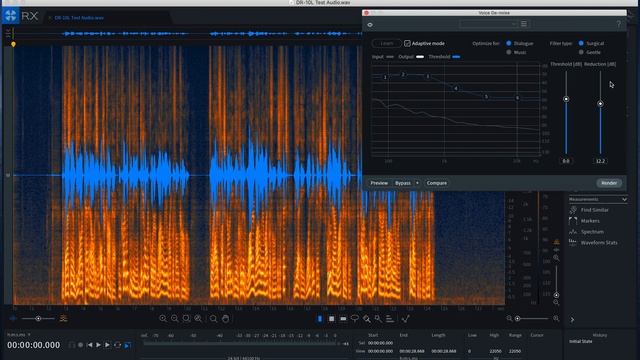
Task: Expand side panel with right chevron
Action: pyautogui.click(x=572, y=320)
